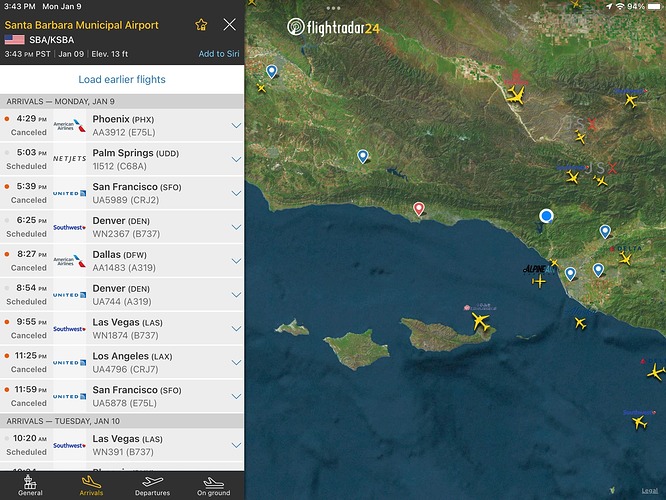Open the On ground tab
The height and width of the screenshot is (500, 666).
214,486
